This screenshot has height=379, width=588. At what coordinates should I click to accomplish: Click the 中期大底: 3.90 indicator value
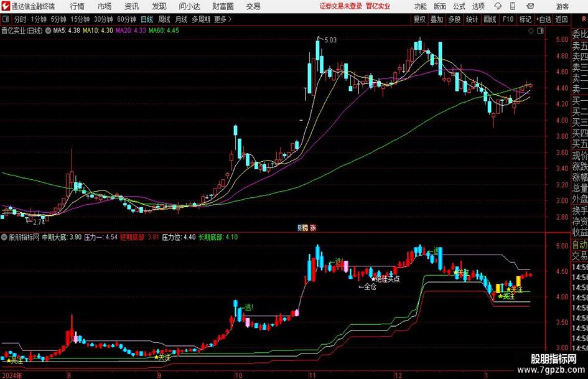click(x=62, y=237)
